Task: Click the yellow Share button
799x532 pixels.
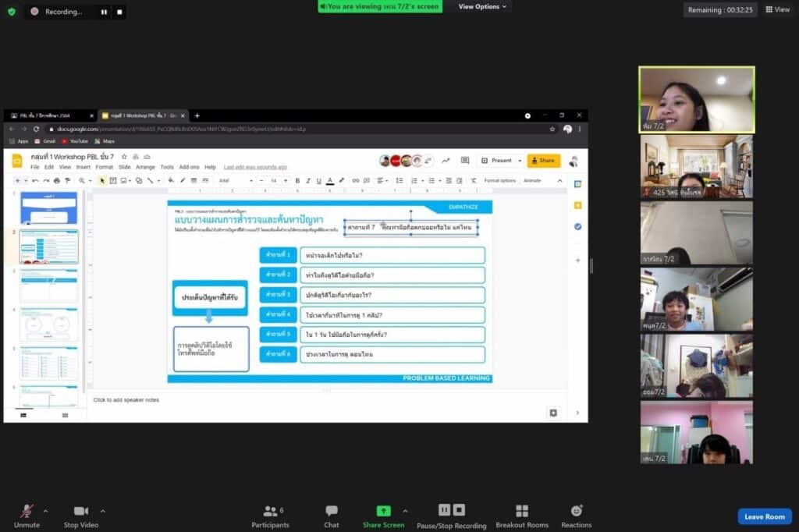Action: [x=543, y=161]
